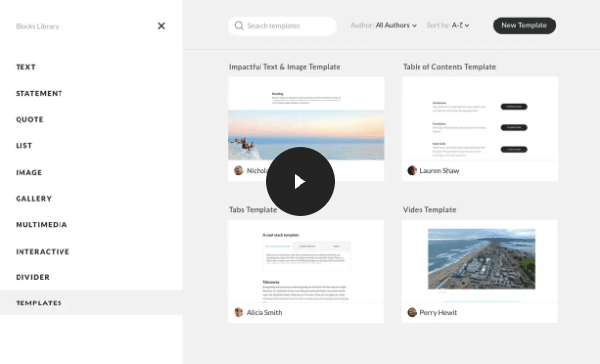The image size is (600, 364).
Task: Play the video overlay button
Action: (300, 182)
